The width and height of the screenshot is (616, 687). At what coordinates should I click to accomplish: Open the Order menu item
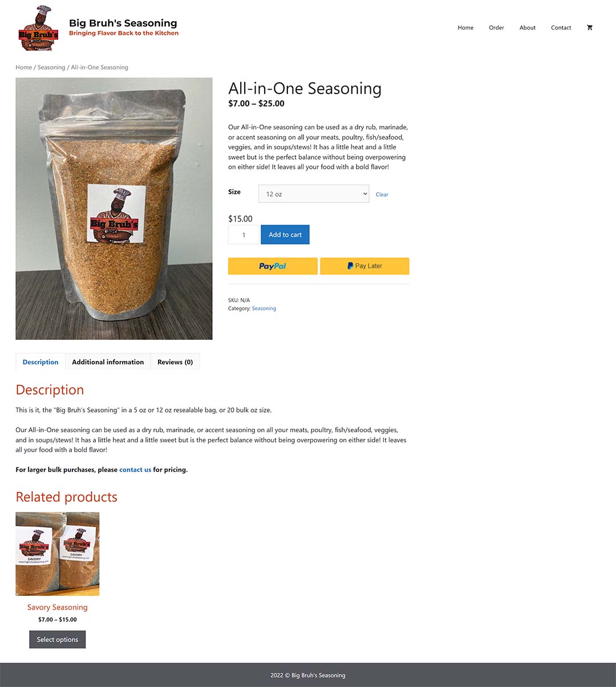point(496,27)
